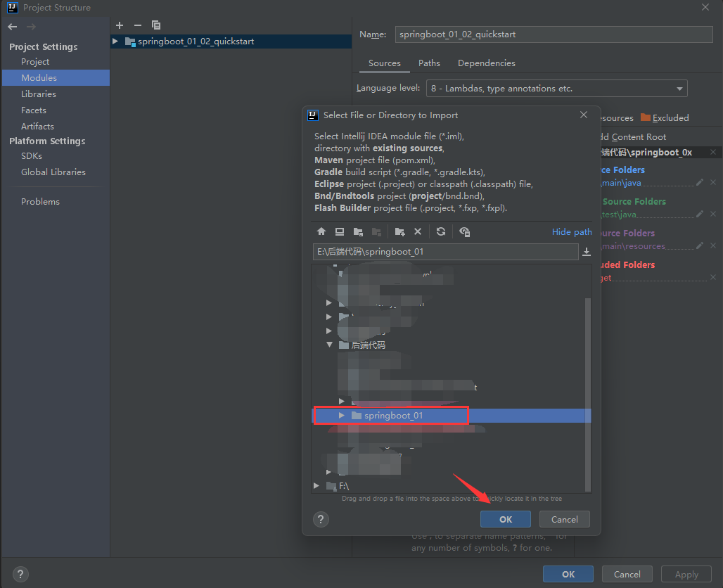Add a new module with plus icon
The width and height of the screenshot is (723, 588).
tap(120, 25)
